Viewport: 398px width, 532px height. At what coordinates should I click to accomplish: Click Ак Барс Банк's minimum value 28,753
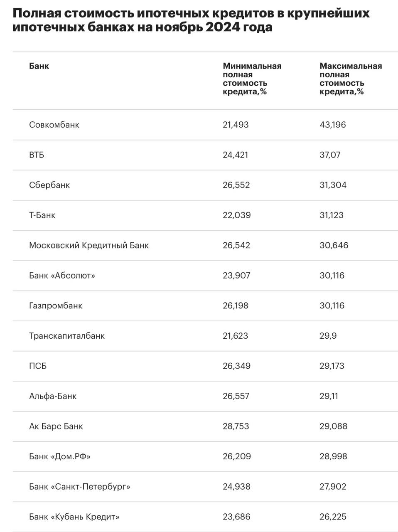pyautogui.click(x=236, y=426)
